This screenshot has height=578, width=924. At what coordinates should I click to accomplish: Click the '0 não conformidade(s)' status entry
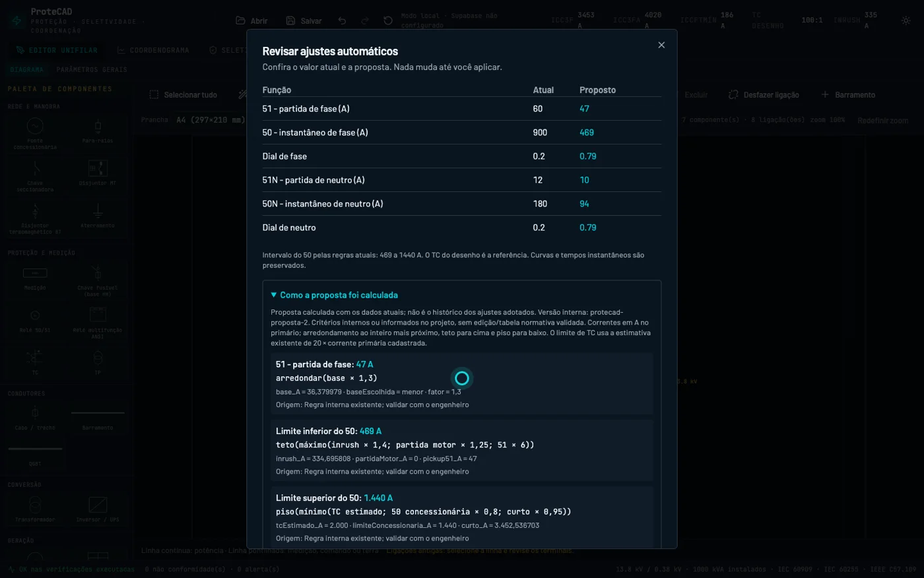185,569
